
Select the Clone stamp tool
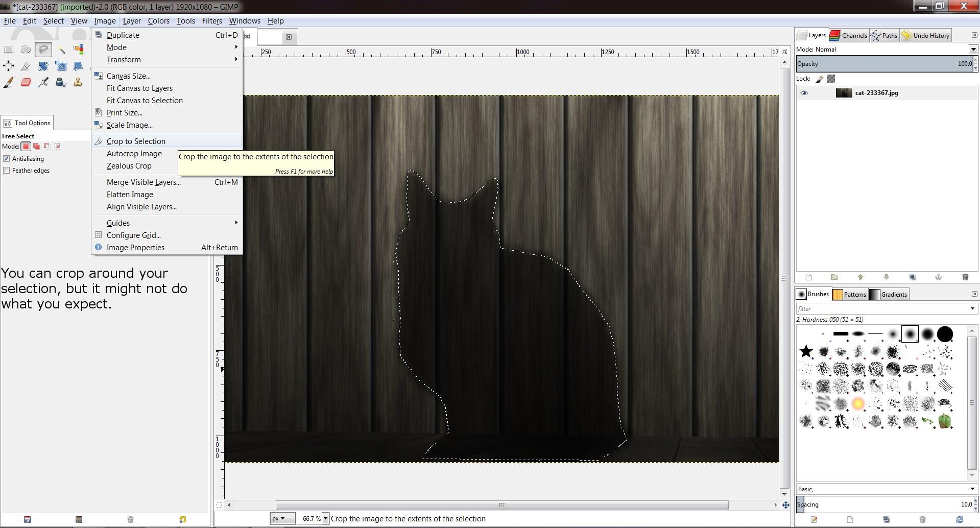pos(78,82)
